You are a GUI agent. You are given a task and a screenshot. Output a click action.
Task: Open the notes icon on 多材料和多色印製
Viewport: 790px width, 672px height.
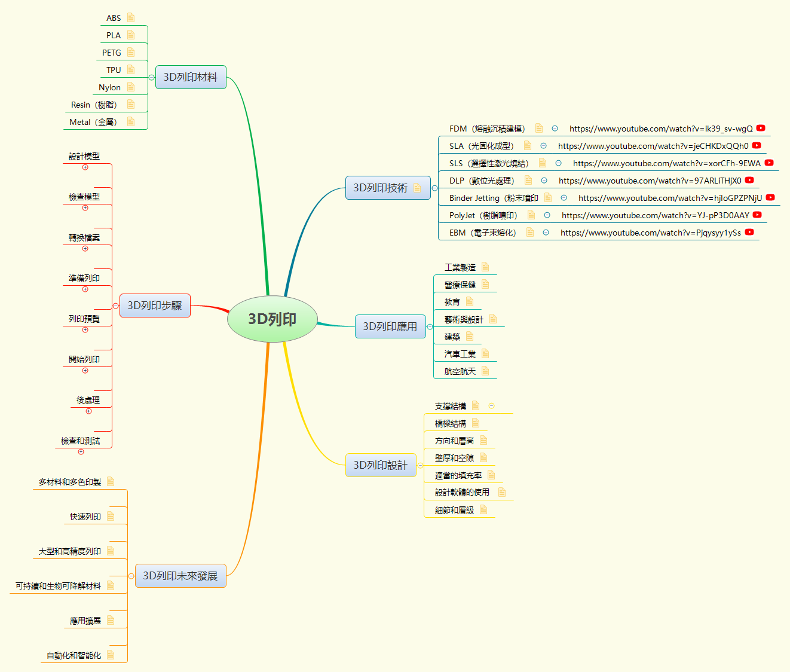click(110, 481)
